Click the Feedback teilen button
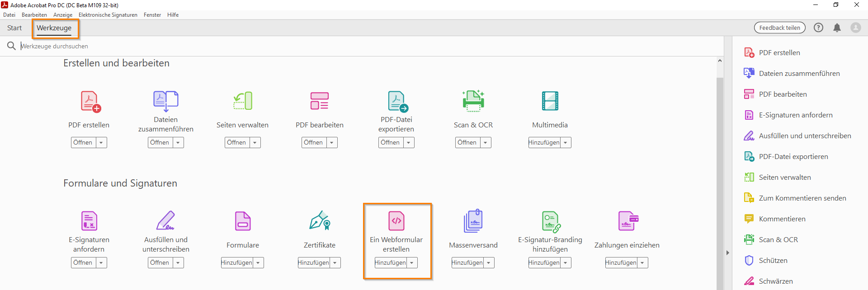 click(780, 28)
